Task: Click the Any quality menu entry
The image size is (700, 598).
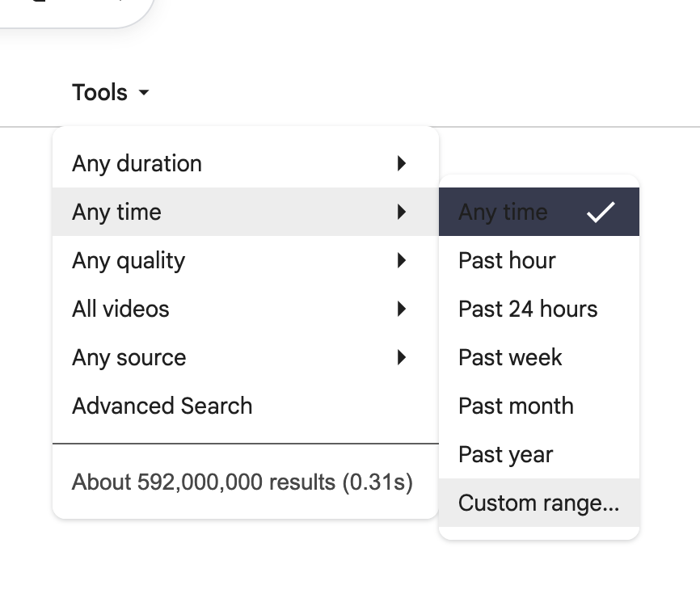Action: tap(129, 260)
